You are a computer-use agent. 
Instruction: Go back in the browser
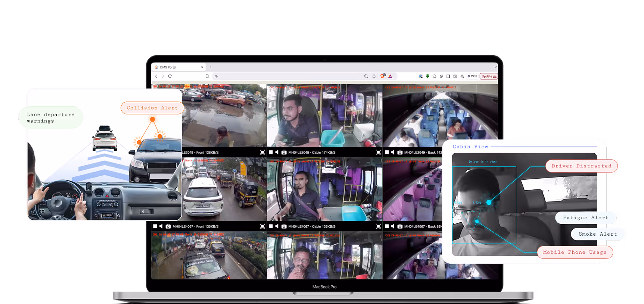(x=156, y=76)
